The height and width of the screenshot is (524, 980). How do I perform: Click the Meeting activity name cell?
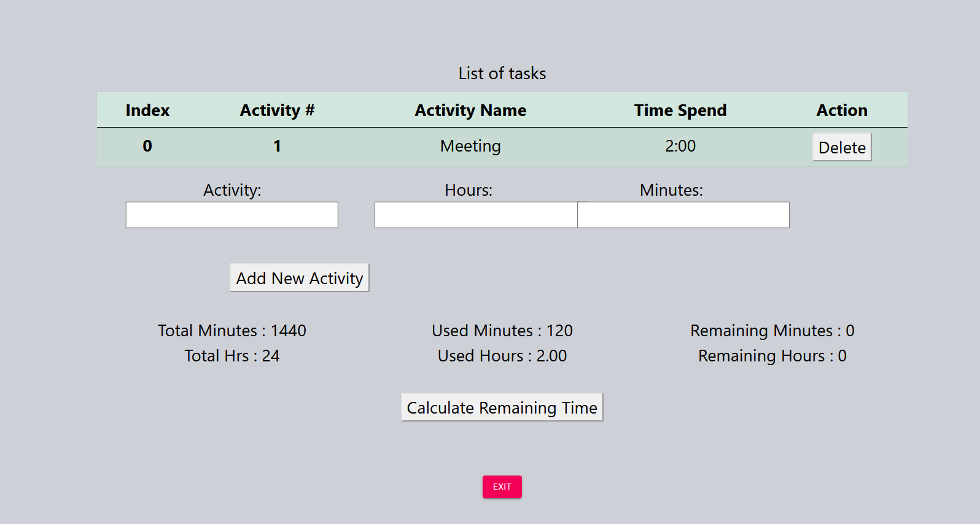tap(470, 146)
